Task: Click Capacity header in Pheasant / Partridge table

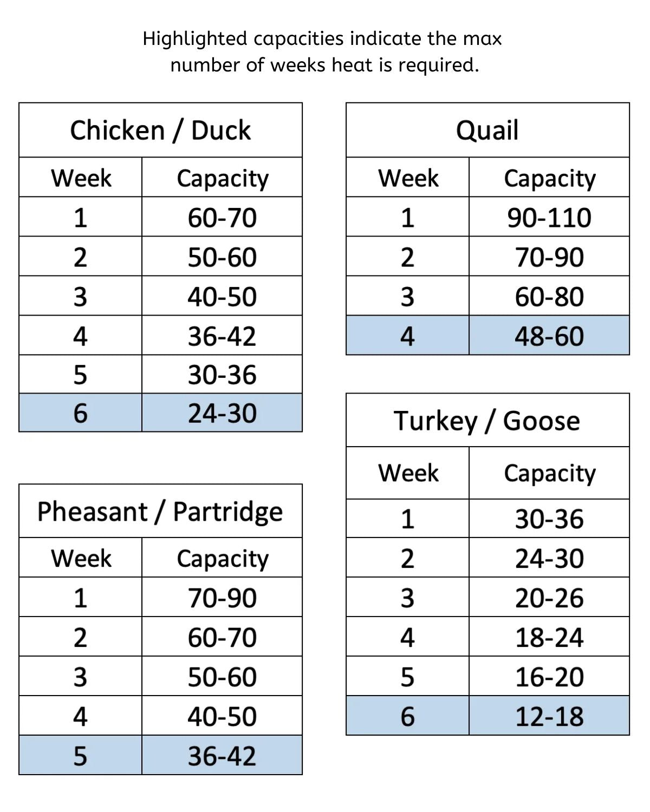Action: (222, 558)
